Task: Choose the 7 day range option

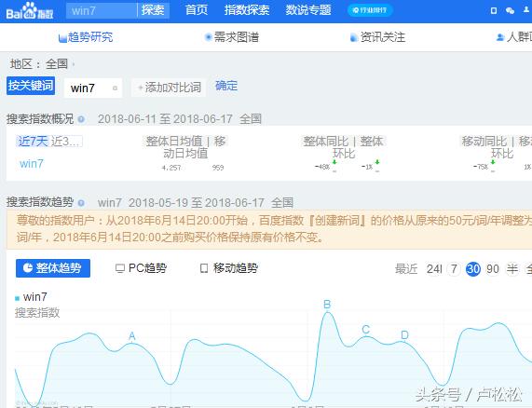Action: pyautogui.click(x=454, y=269)
